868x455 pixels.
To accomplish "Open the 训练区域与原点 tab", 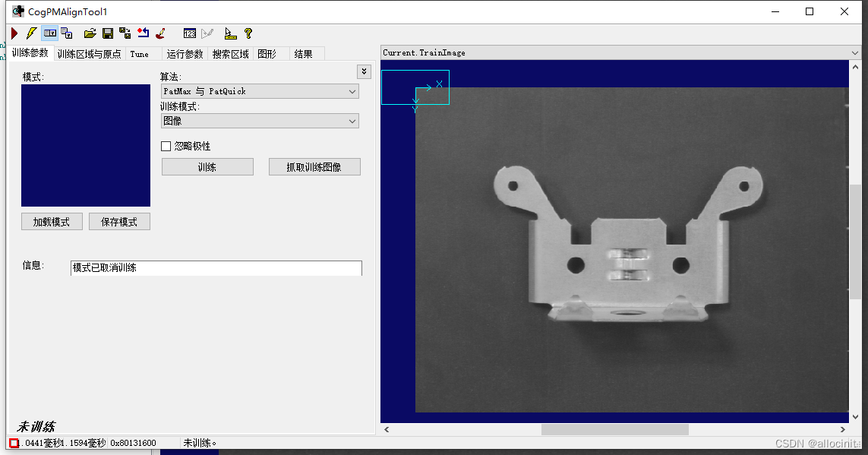I will coord(89,54).
